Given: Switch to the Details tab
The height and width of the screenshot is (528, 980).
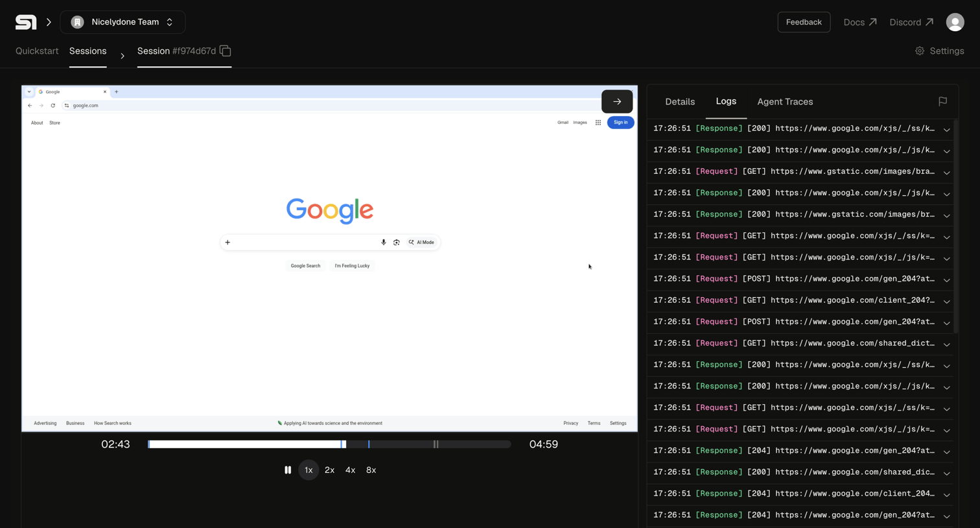Looking at the screenshot, I should (x=680, y=102).
